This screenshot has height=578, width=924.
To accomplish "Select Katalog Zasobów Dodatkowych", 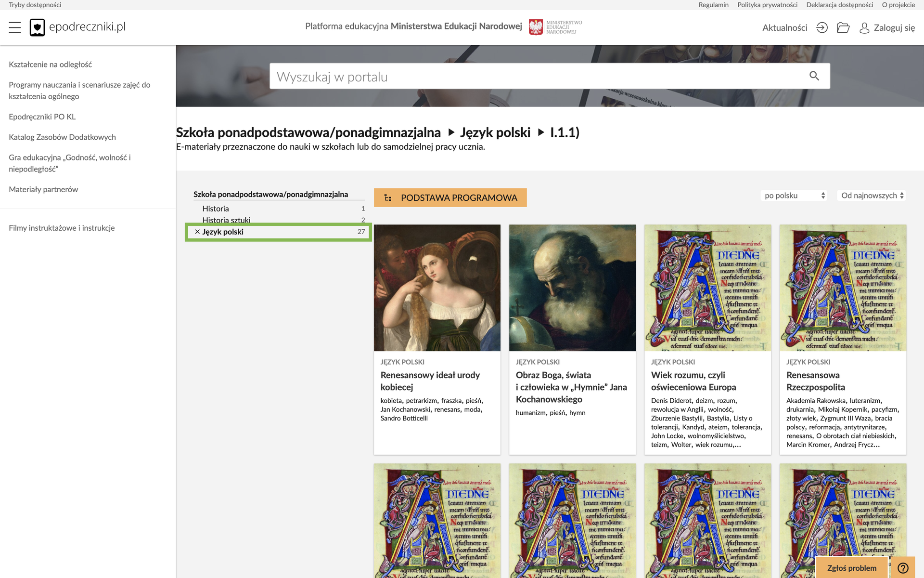I will tap(62, 137).
